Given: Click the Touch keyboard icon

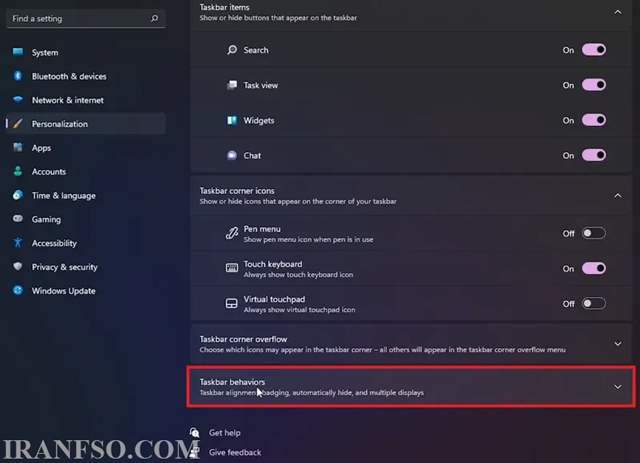Looking at the screenshot, I should point(232,268).
